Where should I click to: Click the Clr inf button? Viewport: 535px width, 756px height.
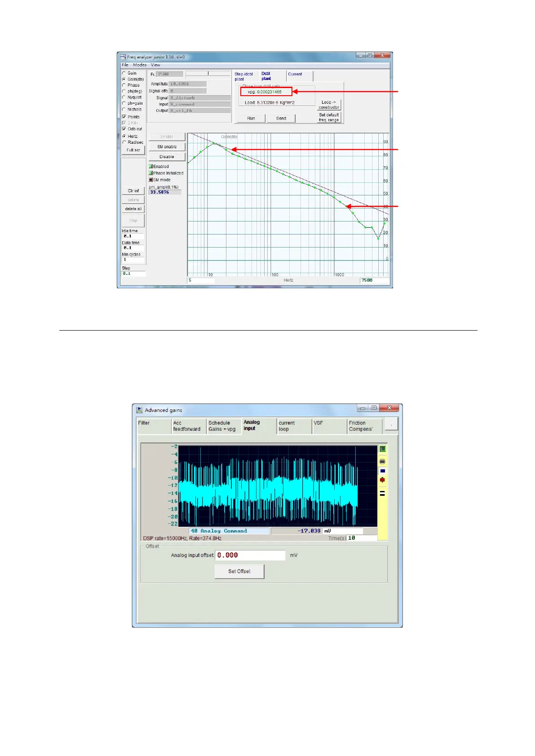[133, 191]
